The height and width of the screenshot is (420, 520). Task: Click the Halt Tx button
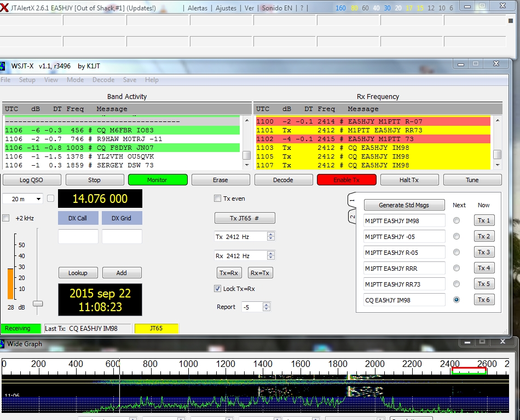409,180
